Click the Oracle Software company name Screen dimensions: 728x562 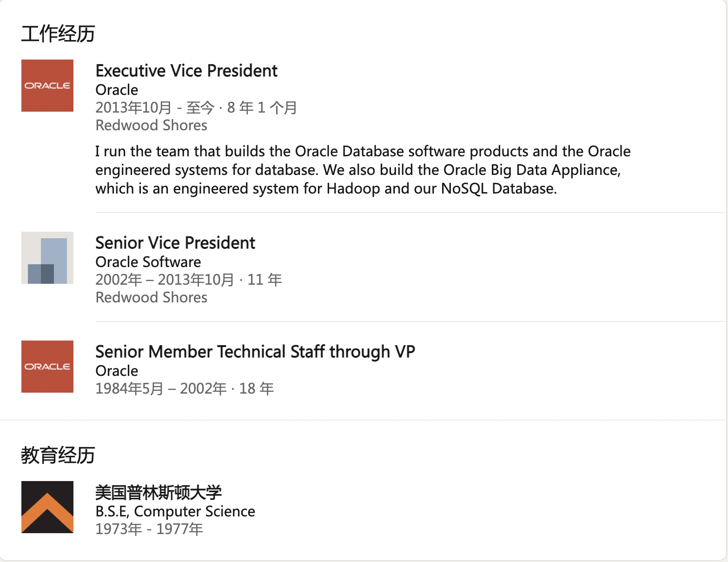coord(148,262)
